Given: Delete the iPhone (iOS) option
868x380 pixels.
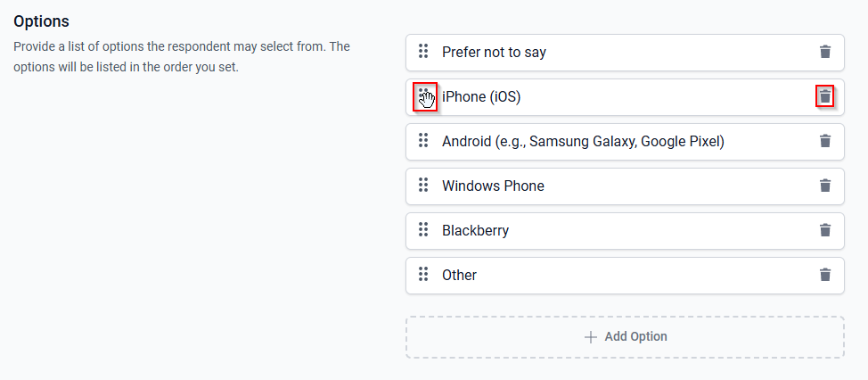Looking at the screenshot, I should pos(825,97).
